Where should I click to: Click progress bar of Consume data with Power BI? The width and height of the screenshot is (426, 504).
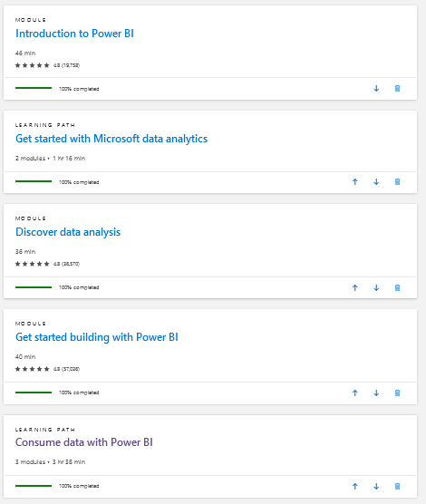[34, 486]
